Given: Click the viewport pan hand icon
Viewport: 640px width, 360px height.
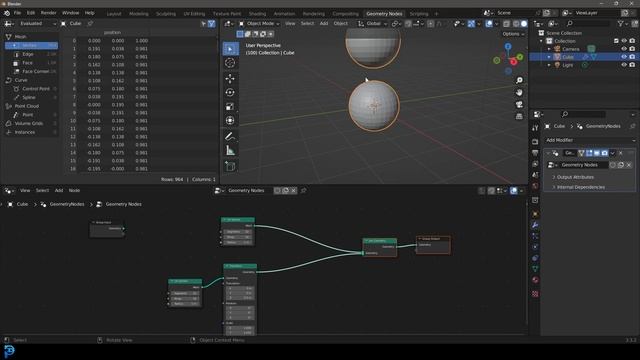Looking at the screenshot, I should point(519,93).
